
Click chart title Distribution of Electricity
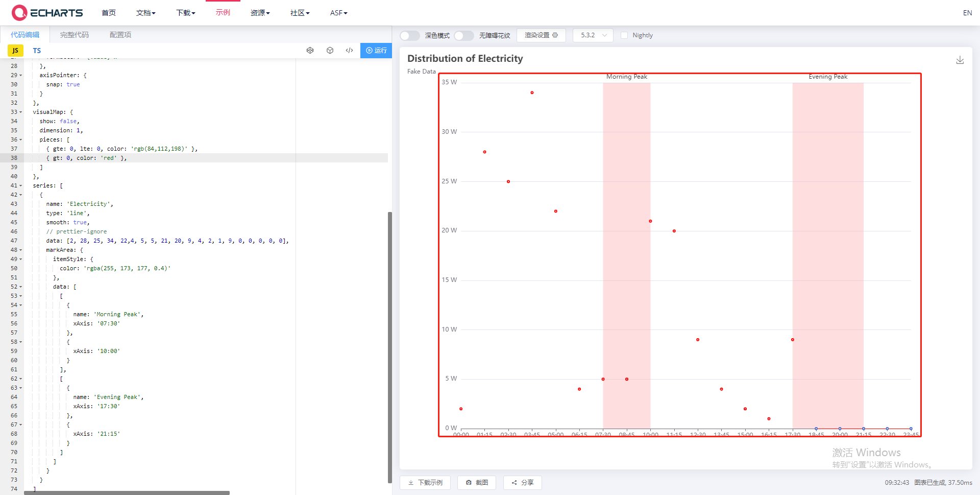465,59
